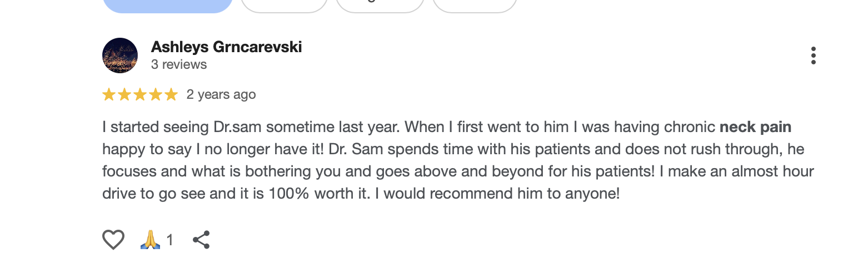
Task: Open Ashleys Grncarevski's profile name link
Action: point(226,47)
